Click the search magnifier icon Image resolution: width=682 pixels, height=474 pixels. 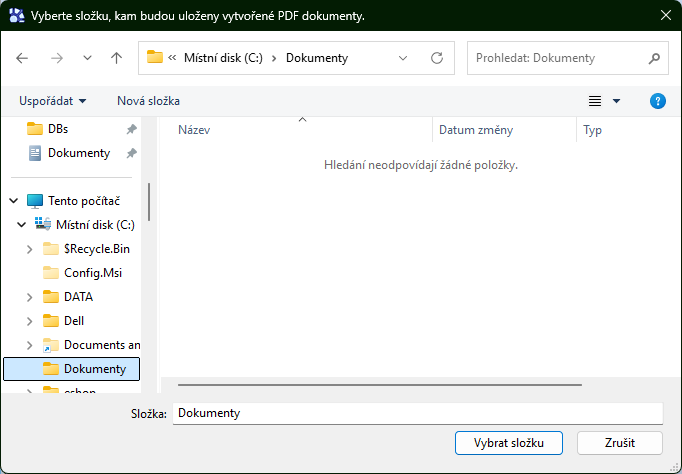[x=653, y=58]
